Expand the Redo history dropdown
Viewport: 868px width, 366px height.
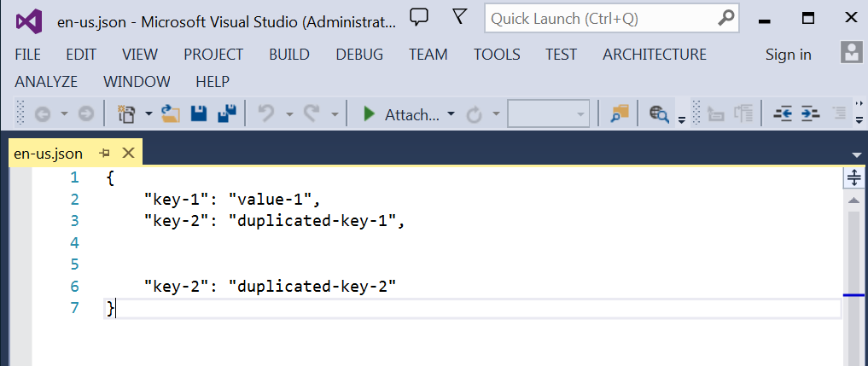pos(335,114)
